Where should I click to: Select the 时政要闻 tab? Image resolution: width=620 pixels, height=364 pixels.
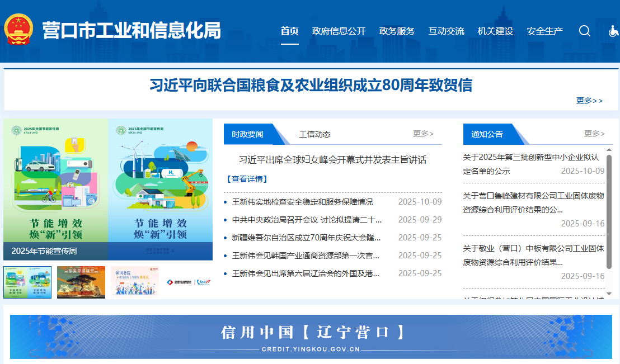pyautogui.click(x=248, y=134)
